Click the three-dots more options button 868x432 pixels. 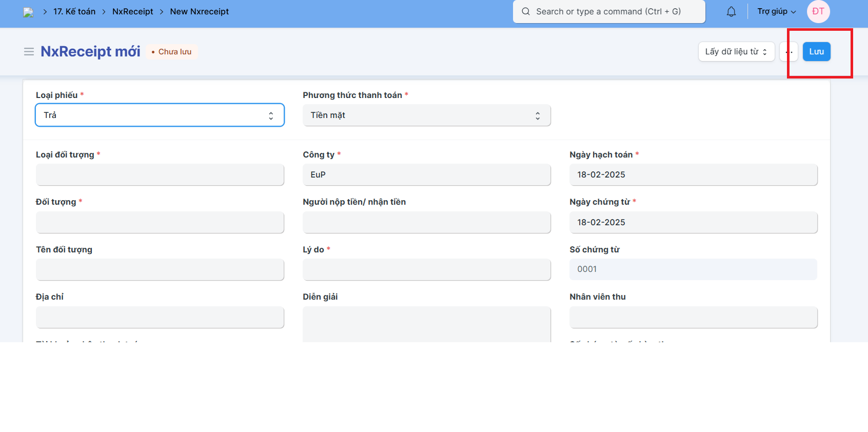(x=788, y=52)
